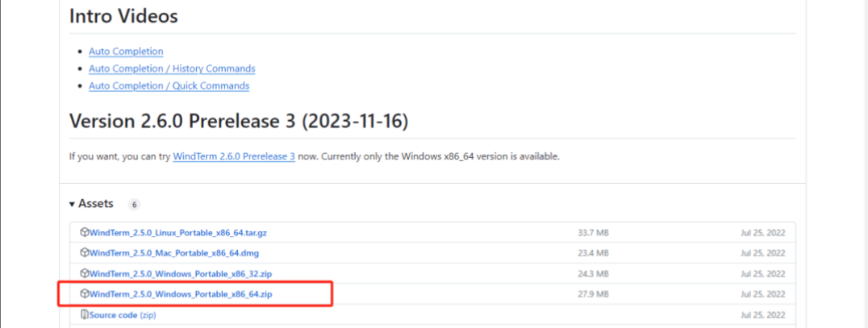868x328 pixels.
Task: Click the 23.4 MB file size
Action: pos(593,253)
